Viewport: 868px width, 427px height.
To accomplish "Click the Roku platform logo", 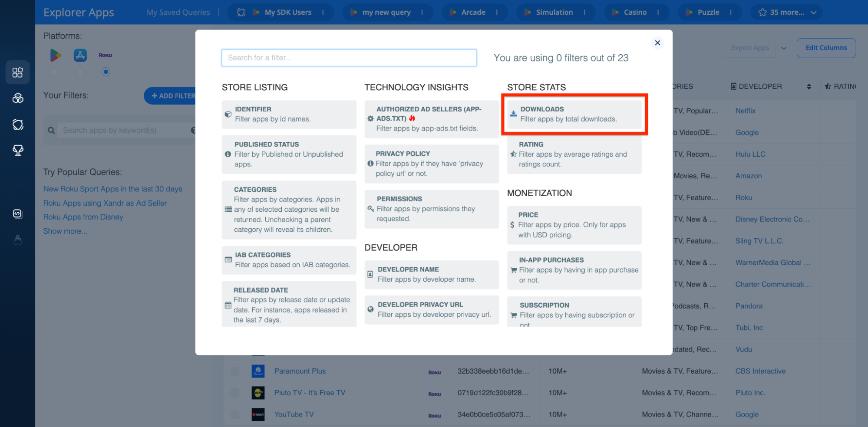I will coord(106,55).
